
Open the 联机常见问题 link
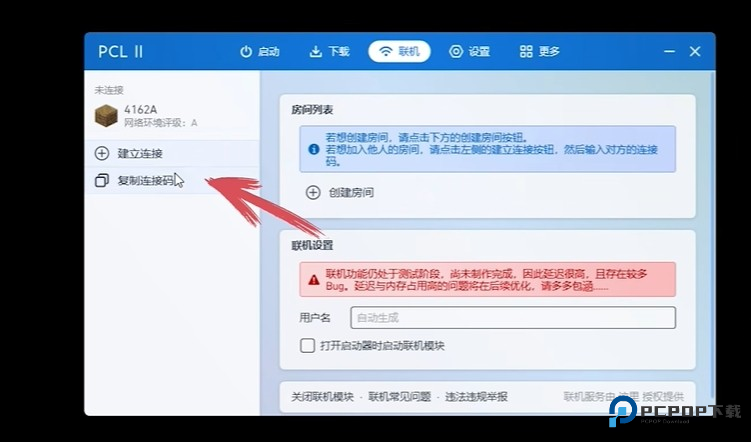click(x=399, y=397)
